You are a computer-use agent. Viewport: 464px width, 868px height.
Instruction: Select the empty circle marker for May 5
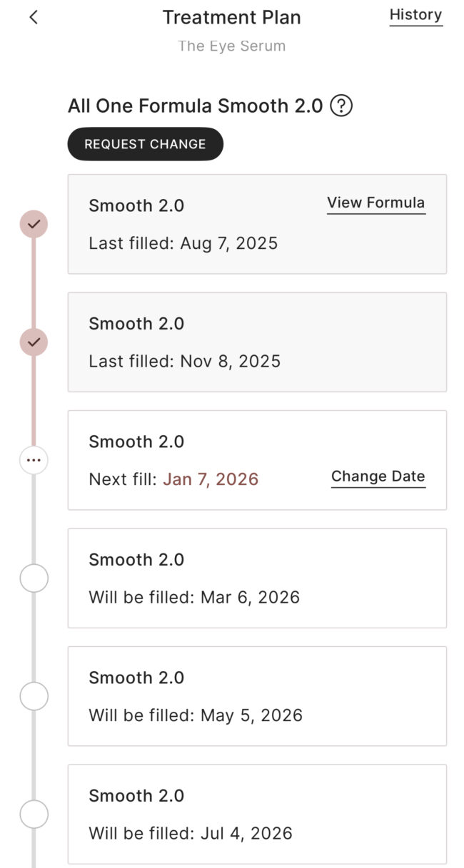[34, 696]
